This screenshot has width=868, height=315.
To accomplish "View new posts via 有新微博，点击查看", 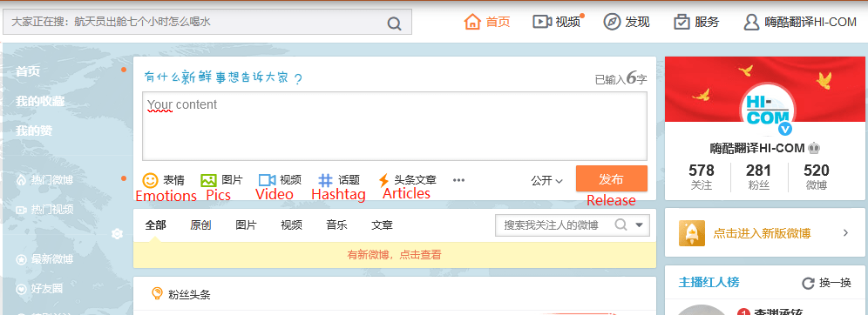I will coord(394,255).
